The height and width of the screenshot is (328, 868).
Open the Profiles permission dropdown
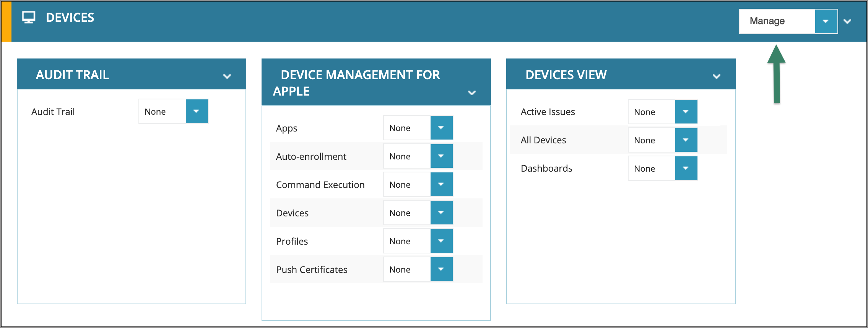(441, 241)
